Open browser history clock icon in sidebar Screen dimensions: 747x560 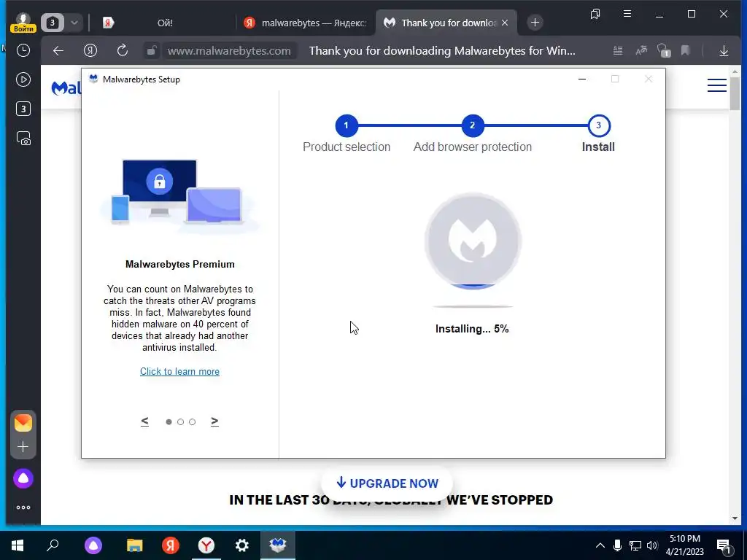pyautogui.click(x=23, y=50)
